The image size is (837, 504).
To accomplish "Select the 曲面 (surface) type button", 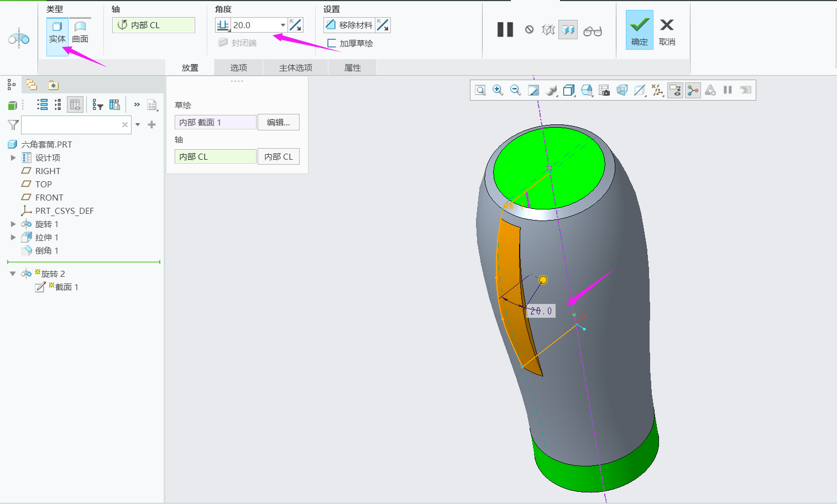I will 80,33.
